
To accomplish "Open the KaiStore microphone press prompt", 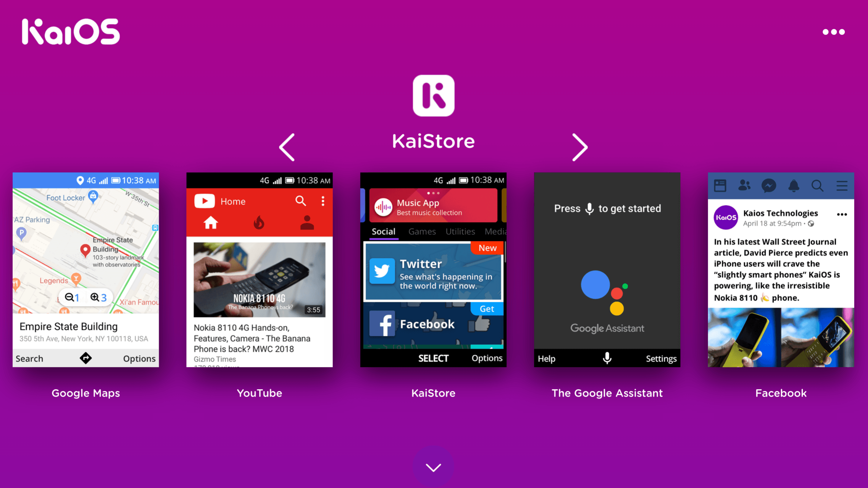I will pos(607,208).
